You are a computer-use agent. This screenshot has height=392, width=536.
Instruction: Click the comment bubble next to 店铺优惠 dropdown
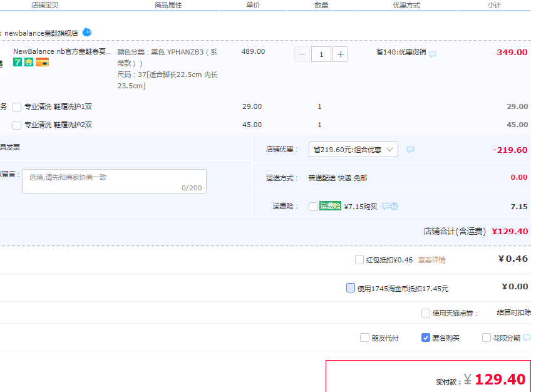click(410, 150)
